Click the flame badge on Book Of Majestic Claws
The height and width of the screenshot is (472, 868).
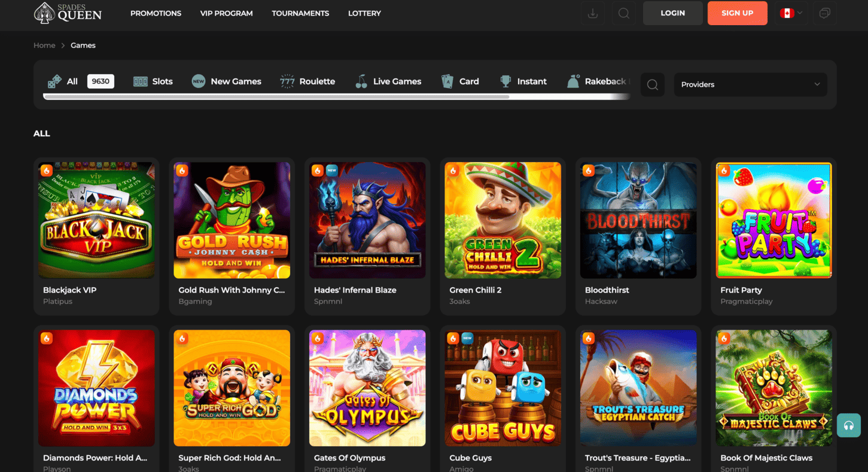point(724,339)
